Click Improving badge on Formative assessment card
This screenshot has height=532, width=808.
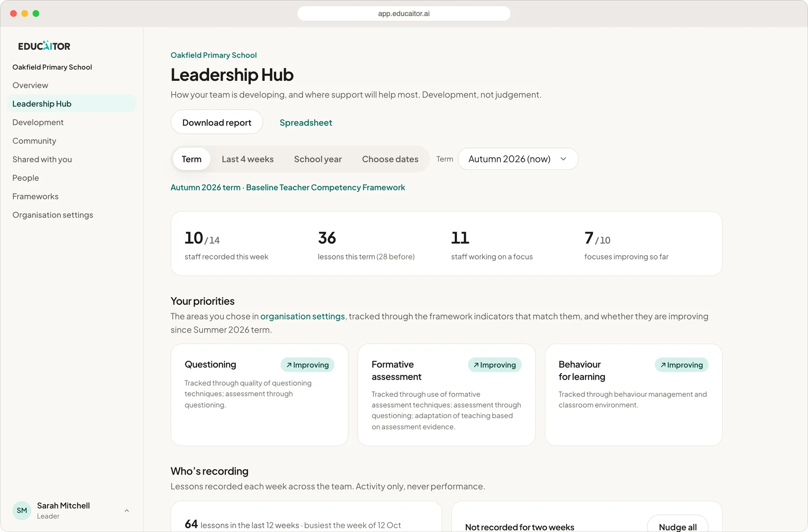point(495,365)
